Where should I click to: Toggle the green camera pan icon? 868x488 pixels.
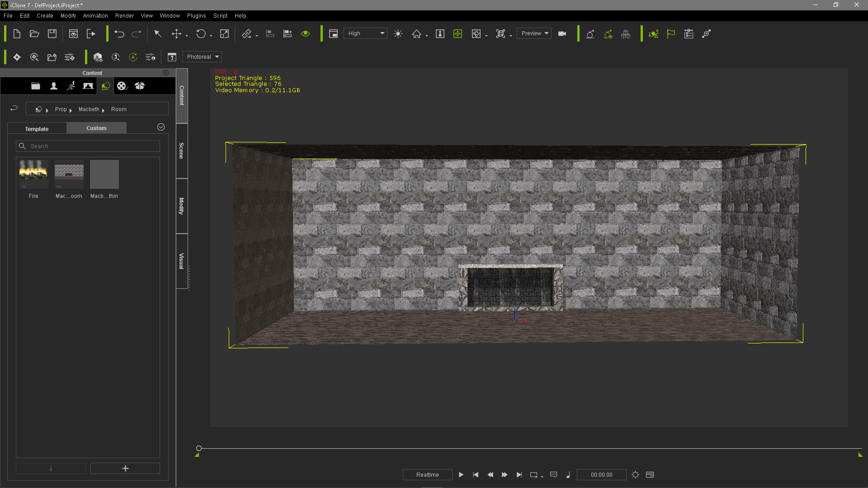click(x=458, y=34)
